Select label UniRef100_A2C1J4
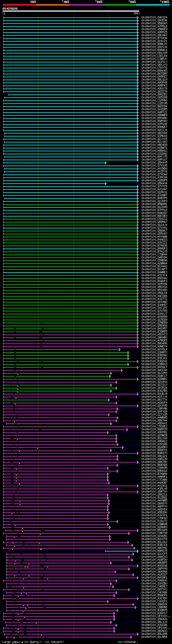Viewport: 172px width, 644px height. [154, 130]
